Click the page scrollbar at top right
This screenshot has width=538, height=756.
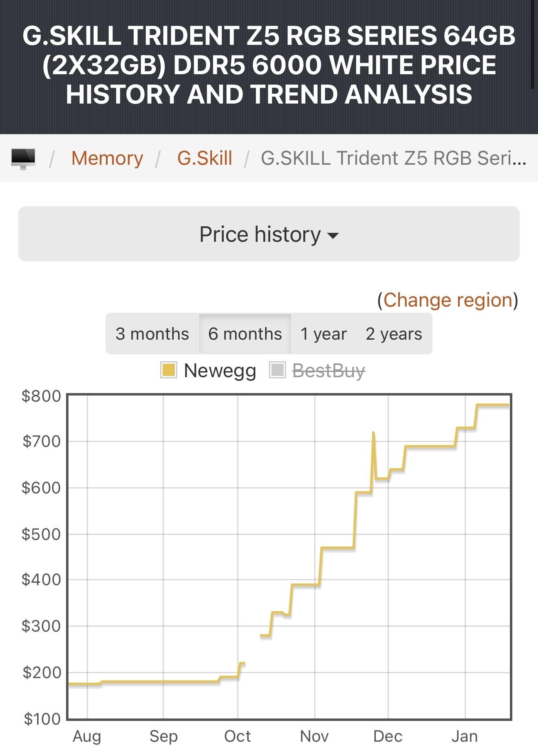532,45
